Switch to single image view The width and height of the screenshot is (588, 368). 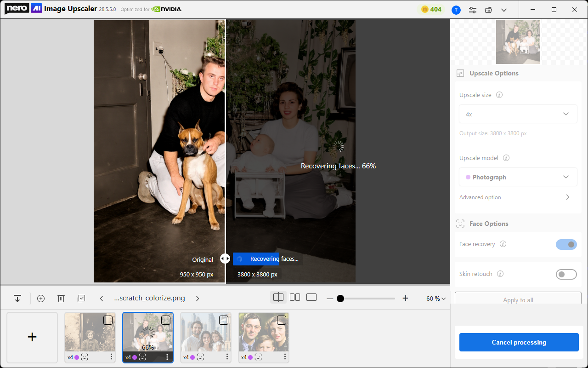pos(311,298)
